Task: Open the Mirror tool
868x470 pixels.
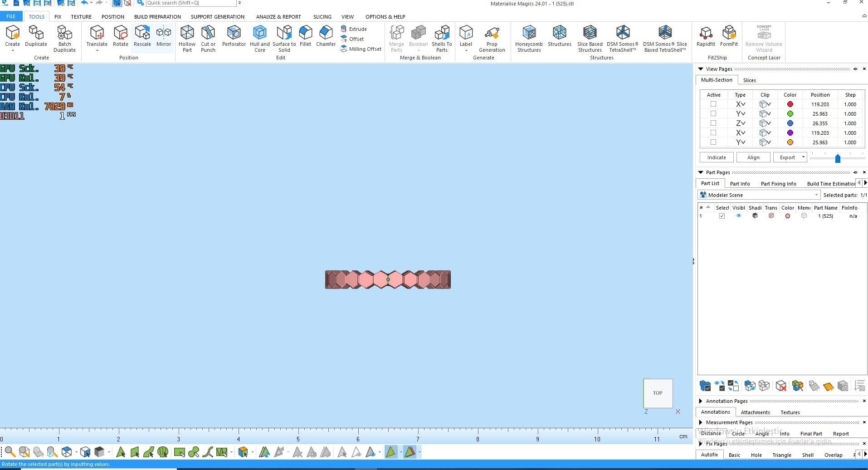Action: [164, 36]
